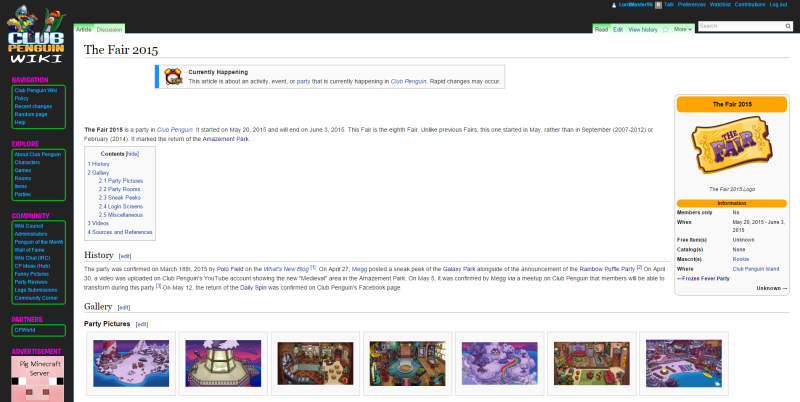800x402 pixels.
Task: Open The Fair 2015 ticket logo image
Action: (x=732, y=145)
